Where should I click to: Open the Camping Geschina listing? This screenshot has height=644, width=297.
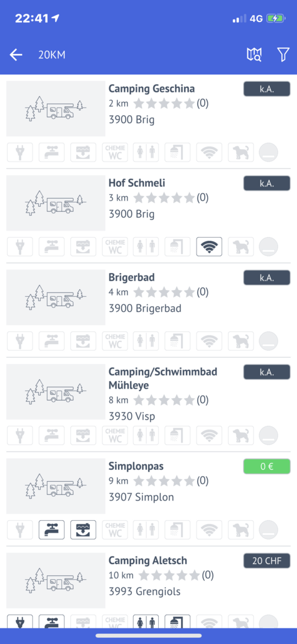click(151, 89)
